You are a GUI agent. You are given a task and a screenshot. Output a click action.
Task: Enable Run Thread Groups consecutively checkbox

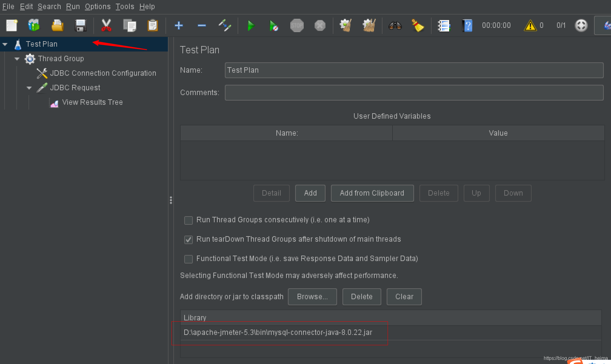189,220
